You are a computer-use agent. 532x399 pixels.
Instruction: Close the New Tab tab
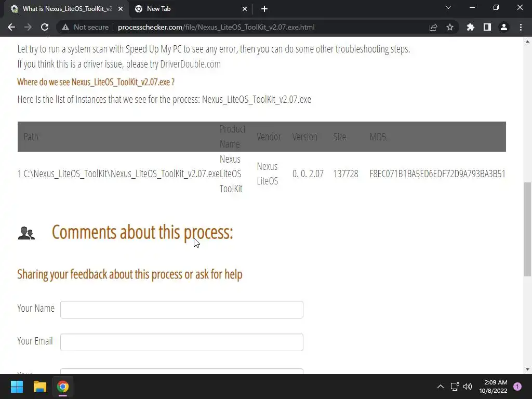[245, 9]
